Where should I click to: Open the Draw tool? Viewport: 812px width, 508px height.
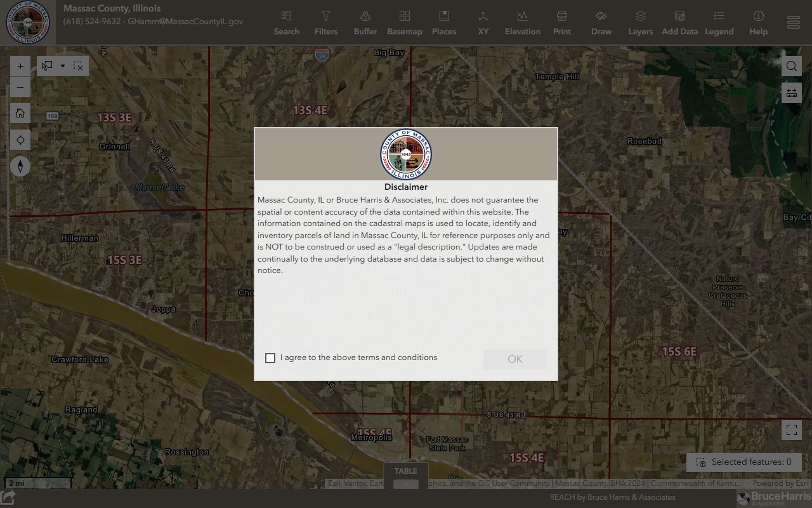601,23
